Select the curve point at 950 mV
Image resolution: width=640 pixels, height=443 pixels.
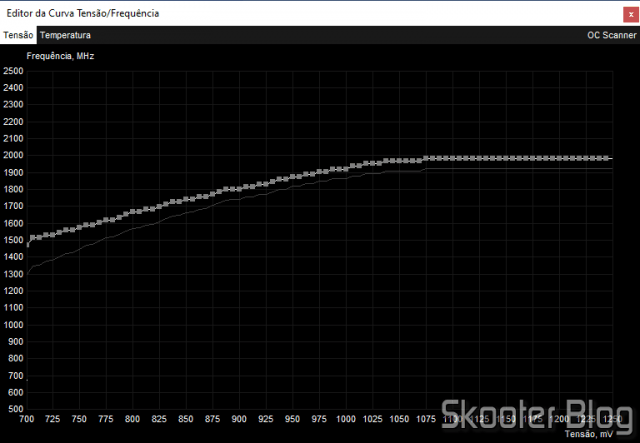292,176
